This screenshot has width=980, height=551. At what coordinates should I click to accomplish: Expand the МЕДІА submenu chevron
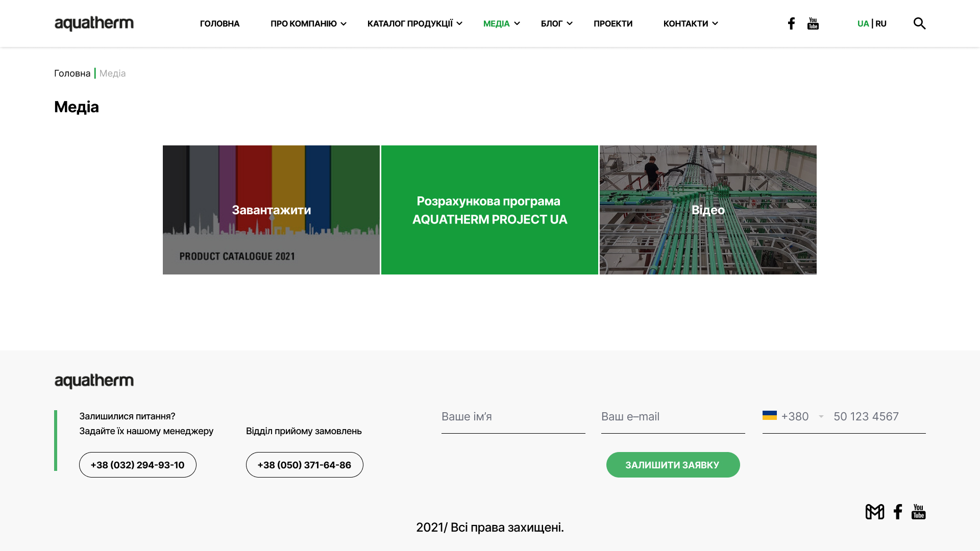click(x=517, y=23)
